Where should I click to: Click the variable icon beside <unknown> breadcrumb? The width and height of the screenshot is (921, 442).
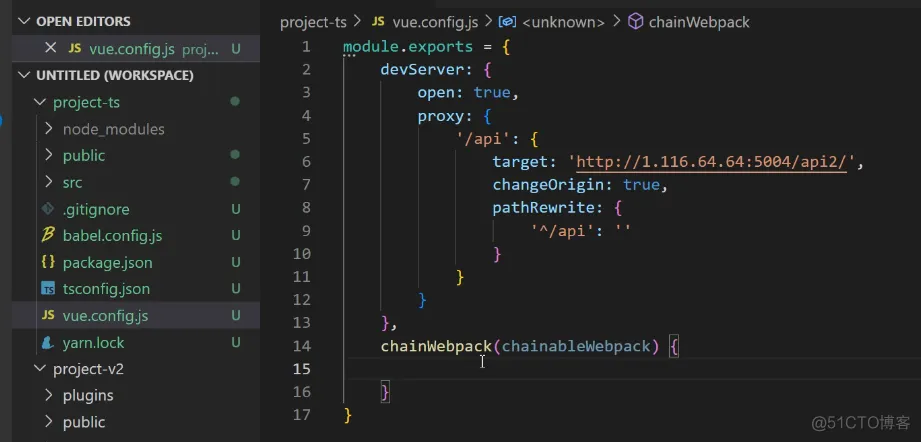[507, 22]
